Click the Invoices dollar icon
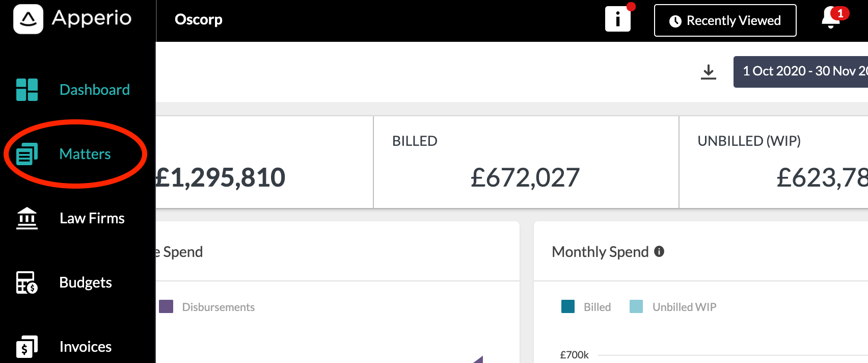868x363 pixels. click(27, 347)
